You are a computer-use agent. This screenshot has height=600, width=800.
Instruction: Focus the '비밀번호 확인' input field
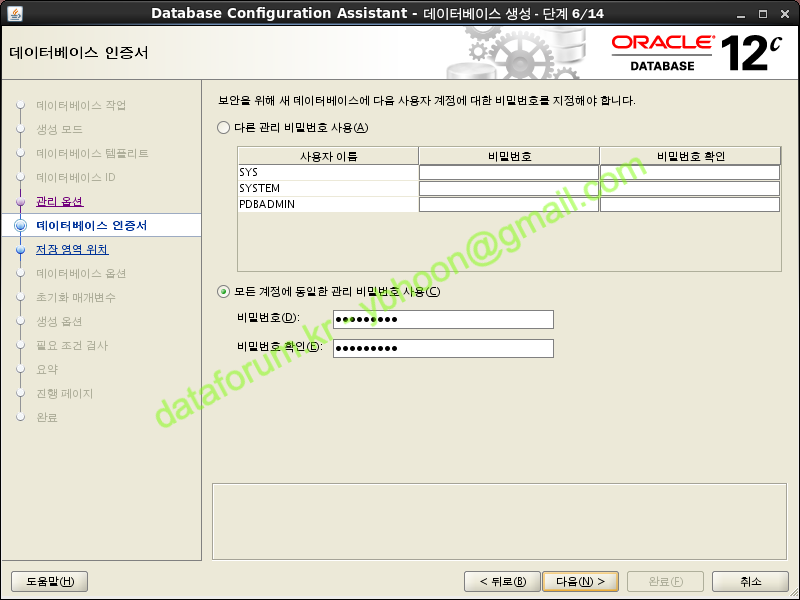pos(443,348)
